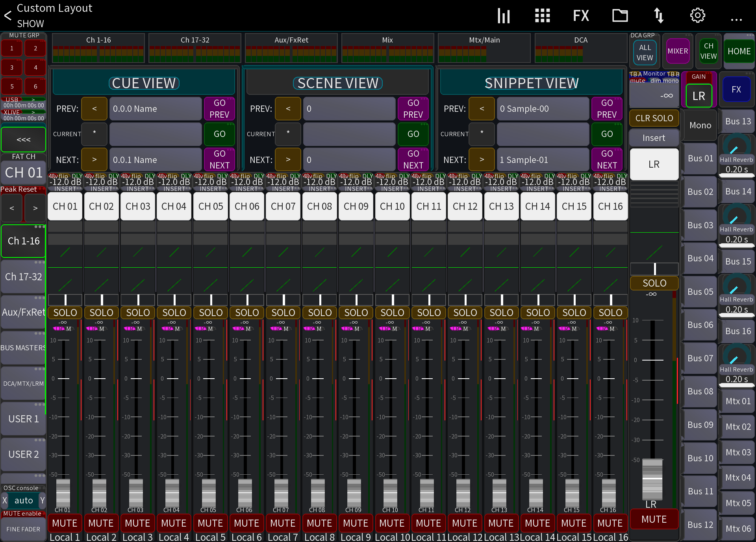This screenshot has width=756, height=542.
Task: Click the Cue View current asterisk button
Action: point(94,134)
